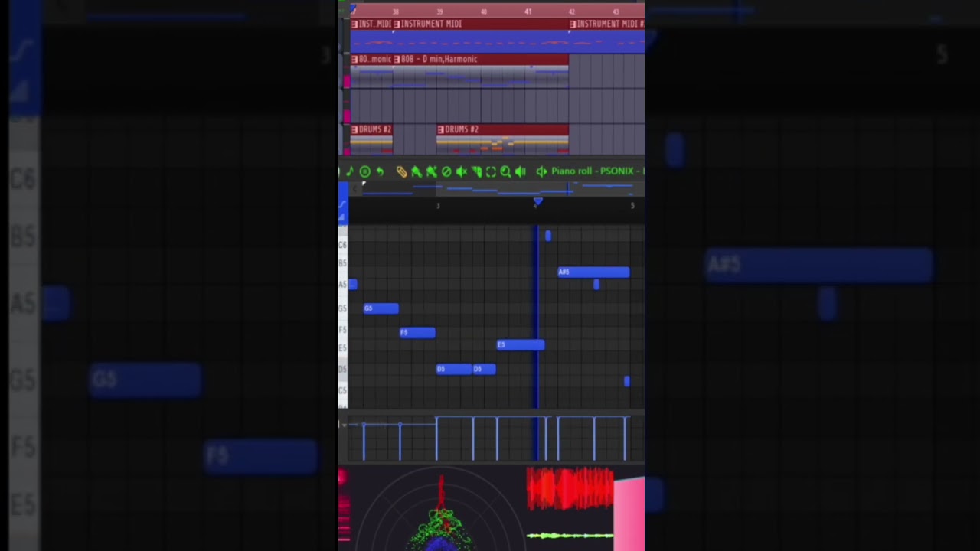Select the magnifier Zoom tool

505,172
